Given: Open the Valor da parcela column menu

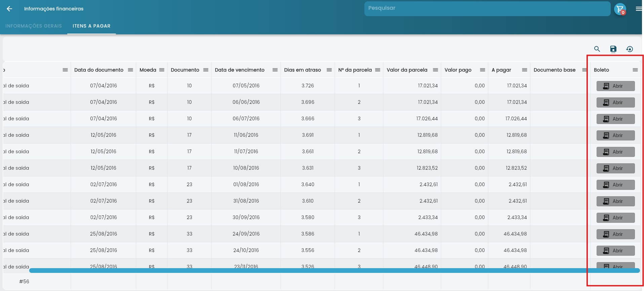Looking at the screenshot, I should 435,70.
